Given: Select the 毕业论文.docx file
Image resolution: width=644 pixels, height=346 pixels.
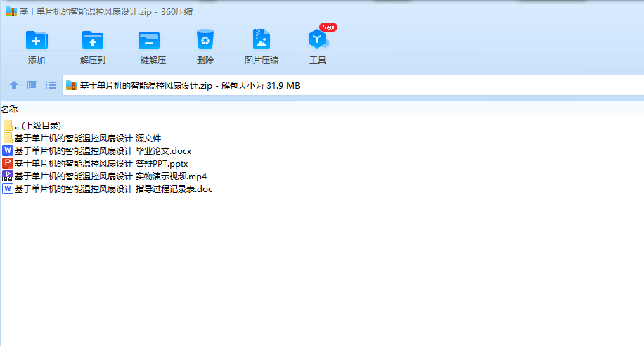Looking at the screenshot, I should [x=97, y=150].
